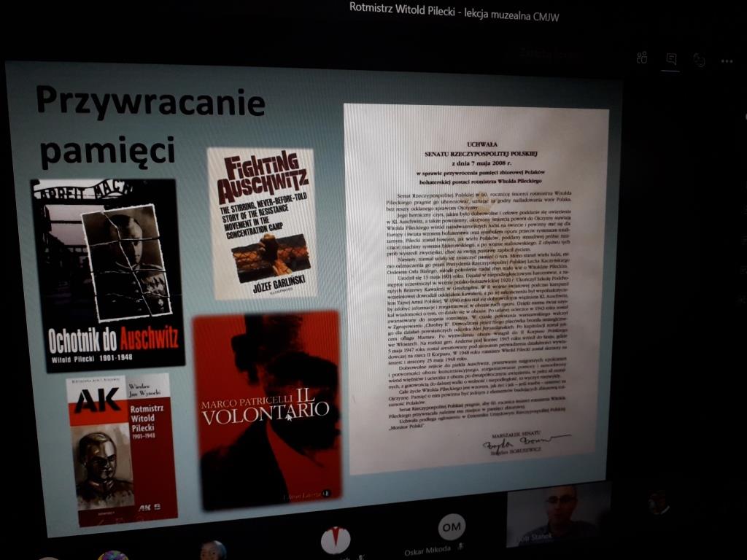This screenshot has width=747, height=560.
Task: Click the Il Volontario red book cover
Action: pos(268,408)
